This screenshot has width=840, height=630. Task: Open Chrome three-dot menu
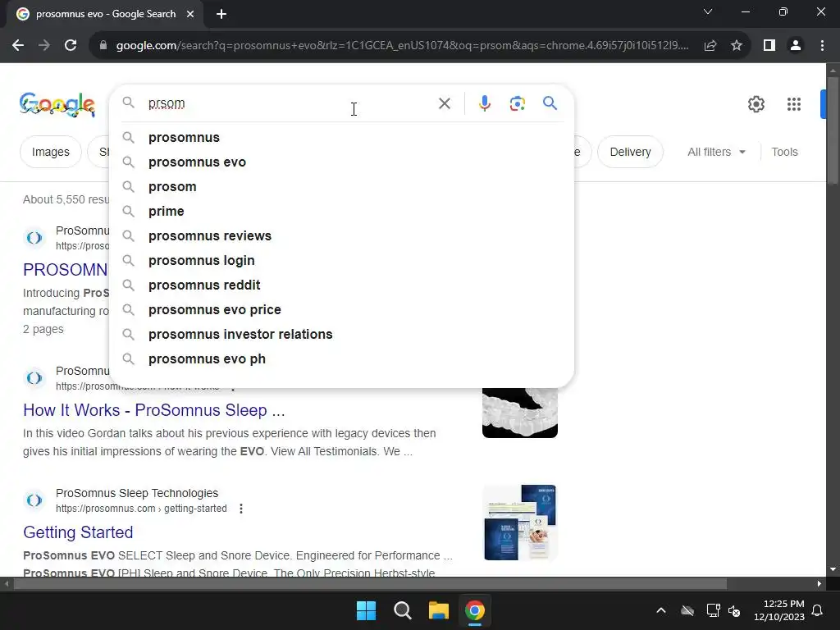[x=822, y=46]
